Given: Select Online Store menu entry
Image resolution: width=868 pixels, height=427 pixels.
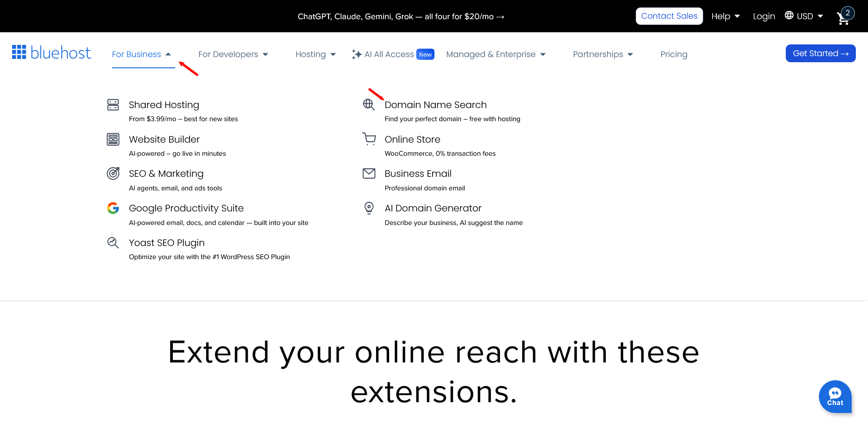Looking at the screenshot, I should click(x=413, y=139).
